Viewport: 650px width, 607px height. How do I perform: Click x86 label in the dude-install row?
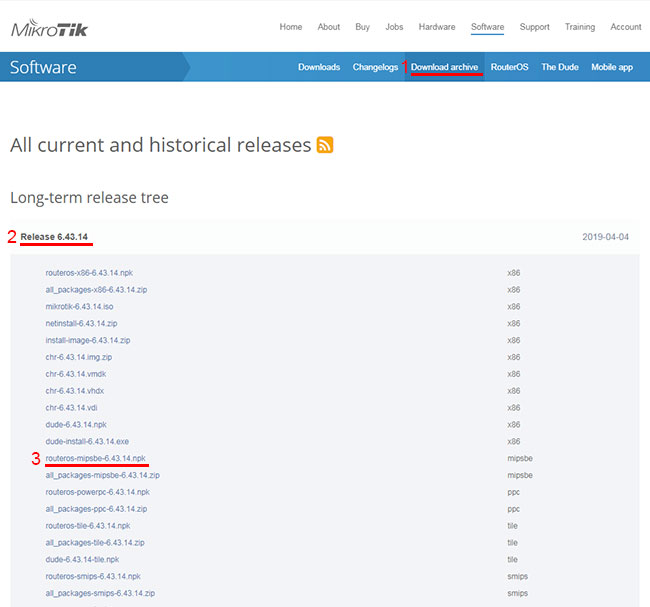(514, 442)
